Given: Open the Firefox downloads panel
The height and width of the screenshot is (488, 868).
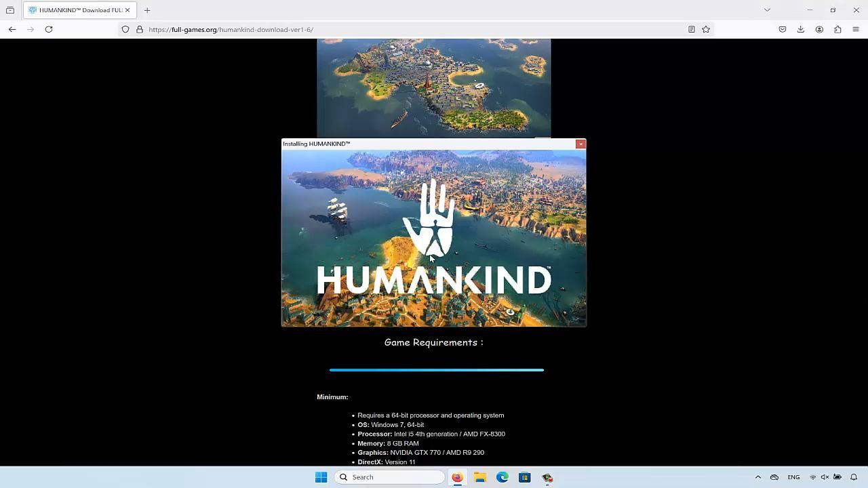Looking at the screenshot, I should click(x=801, y=29).
